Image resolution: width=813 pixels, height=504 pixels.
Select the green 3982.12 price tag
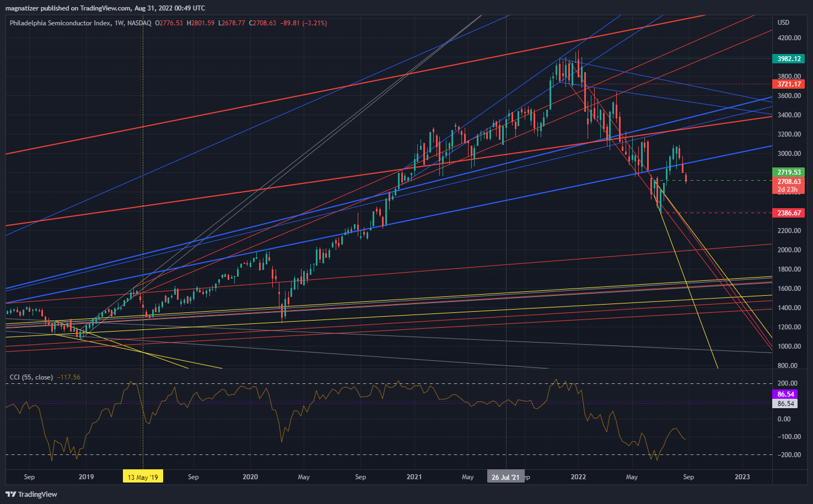(x=789, y=58)
